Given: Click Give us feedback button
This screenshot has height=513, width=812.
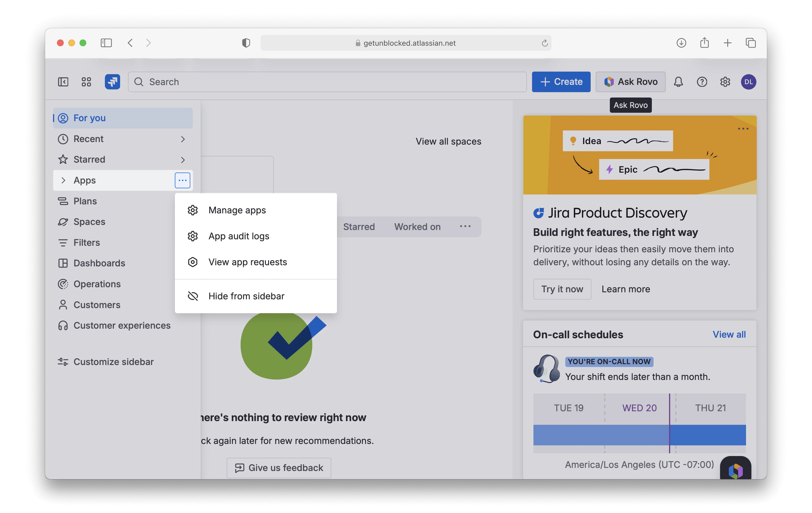Looking at the screenshot, I should point(279,468).
